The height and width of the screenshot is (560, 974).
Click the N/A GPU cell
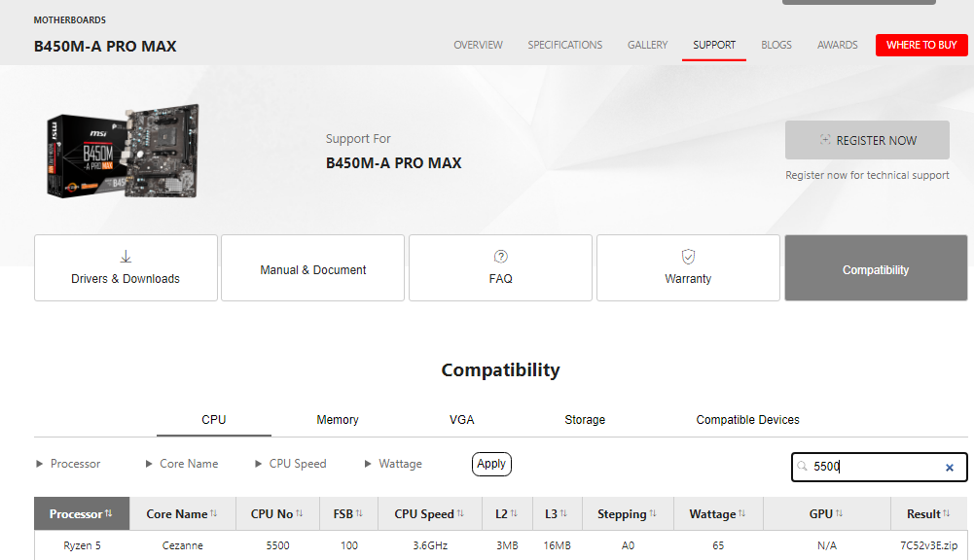click(827, 545)
